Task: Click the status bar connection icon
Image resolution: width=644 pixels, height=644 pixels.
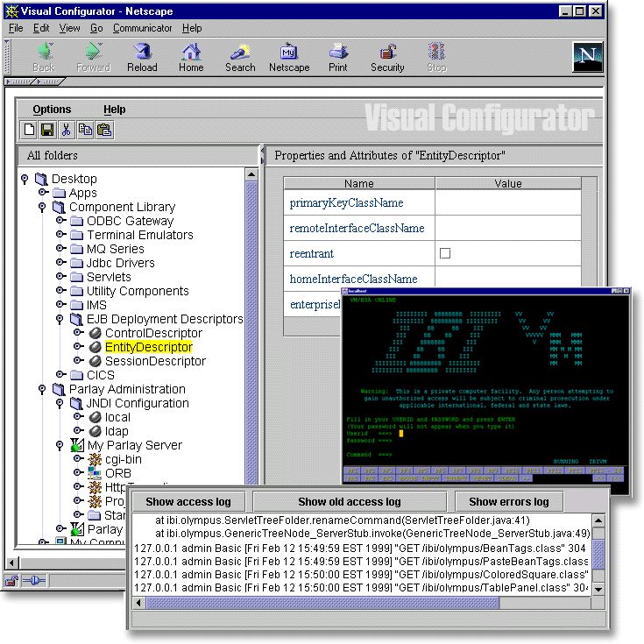Action: click(34, 581)
